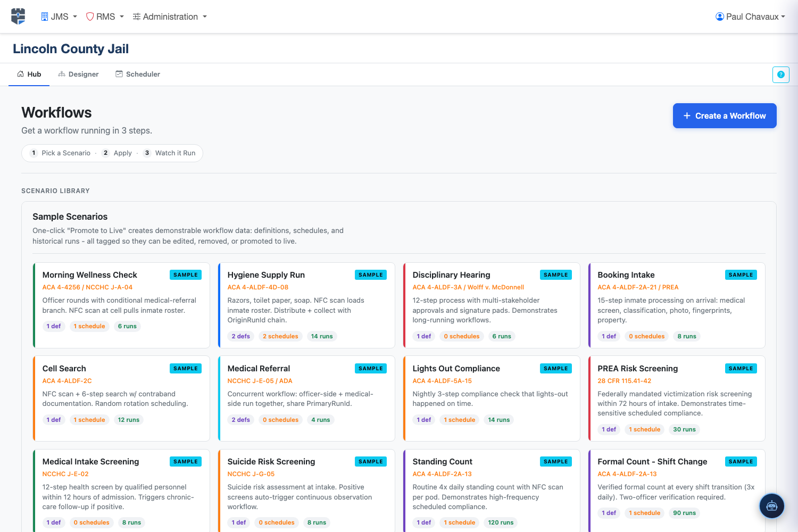The width and height of the screenshot is (798, 532).
Task: Click the Pick a Scenario step
Action: point(60,153)
